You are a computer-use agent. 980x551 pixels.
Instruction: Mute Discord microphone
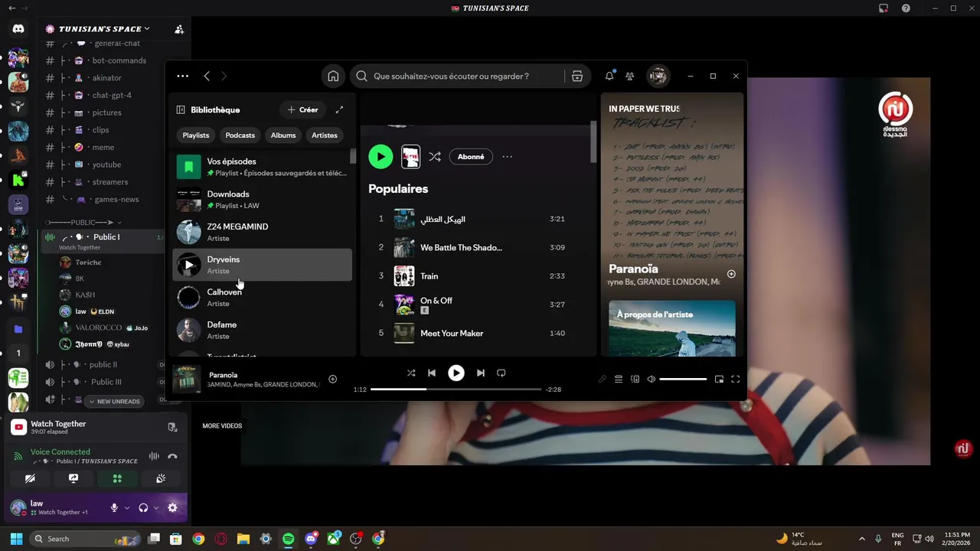[x=114, y=507]
